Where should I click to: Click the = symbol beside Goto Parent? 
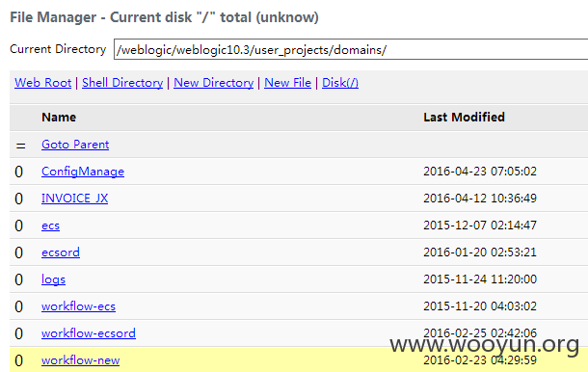pos(20,146)
